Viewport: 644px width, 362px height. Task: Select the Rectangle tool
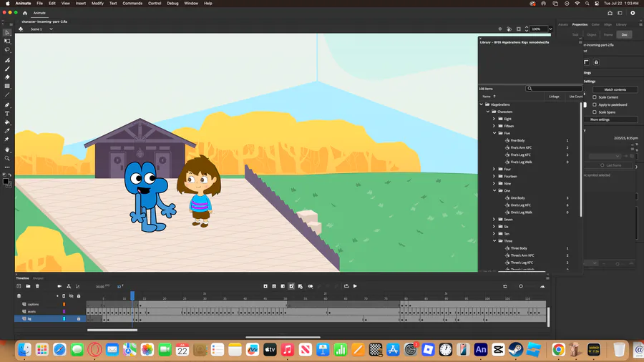click(7, 86)
